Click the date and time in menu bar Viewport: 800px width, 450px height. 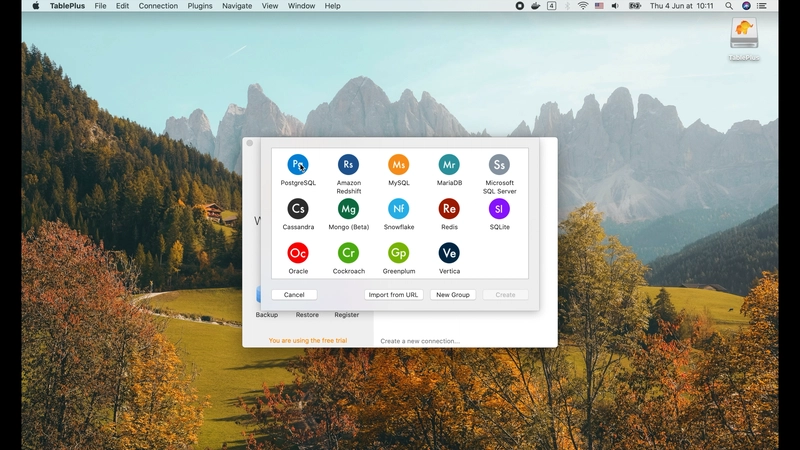coord(681,6)
